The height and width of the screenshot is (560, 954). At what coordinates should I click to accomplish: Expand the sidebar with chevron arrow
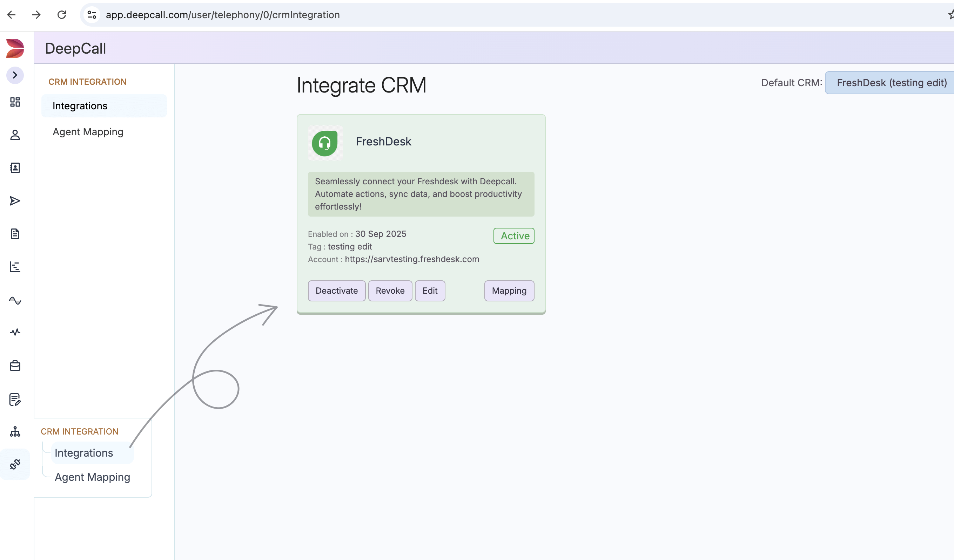coord(15,75)
